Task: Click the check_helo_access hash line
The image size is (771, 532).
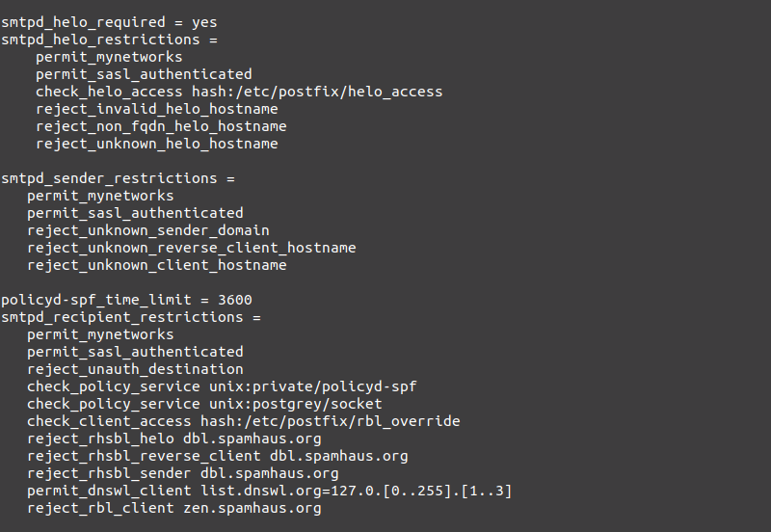Action: coord(239,92)
